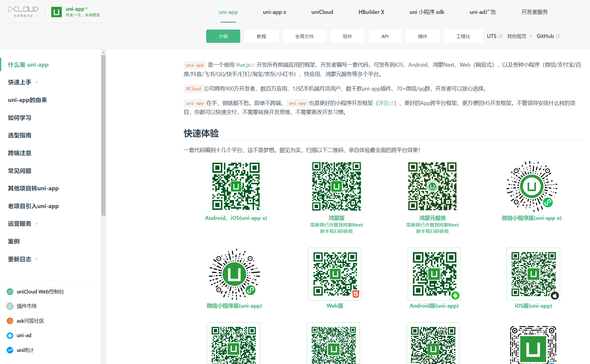Viewport: 590px width, 364px height.
Task: Open the uniCloud Web控制台 icon
Action: tap(10, 292)
